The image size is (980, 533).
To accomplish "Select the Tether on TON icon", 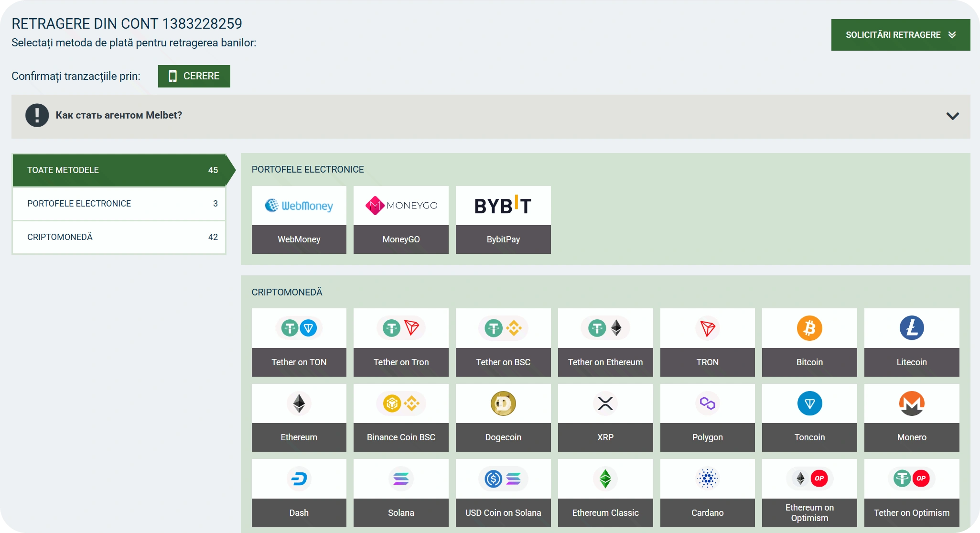I will 299,328.
